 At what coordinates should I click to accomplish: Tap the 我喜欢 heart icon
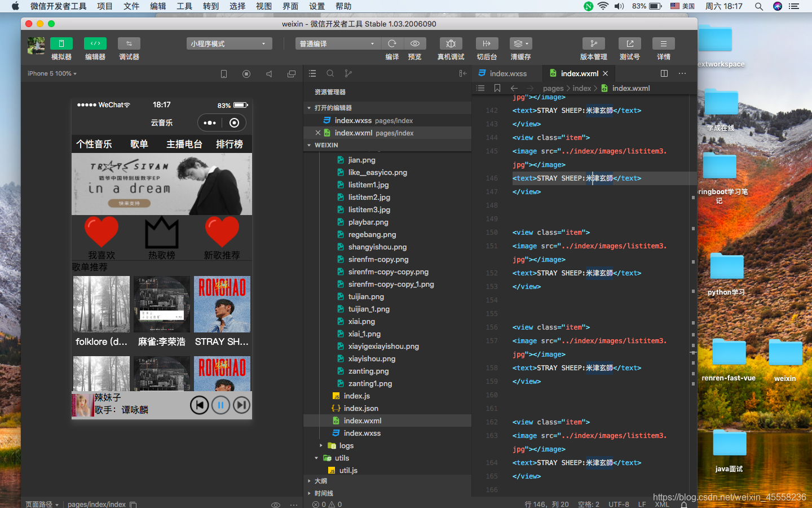pos(101,231)
